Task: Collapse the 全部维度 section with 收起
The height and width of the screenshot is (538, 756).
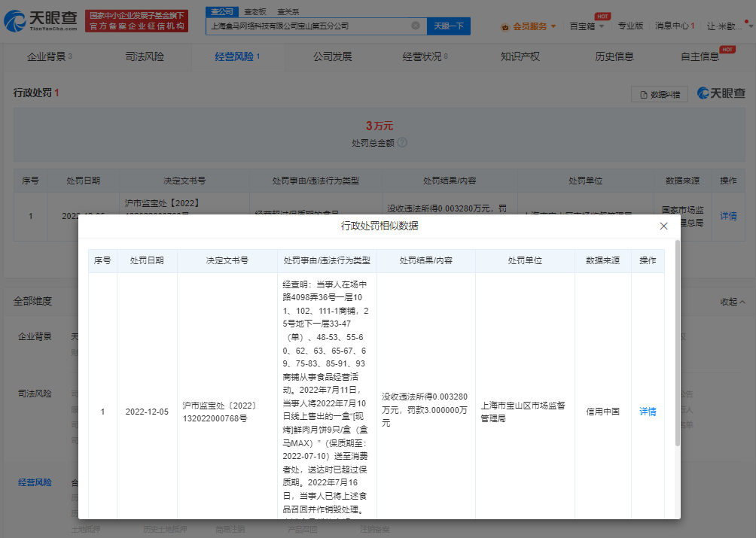Action: click(732, 301)
